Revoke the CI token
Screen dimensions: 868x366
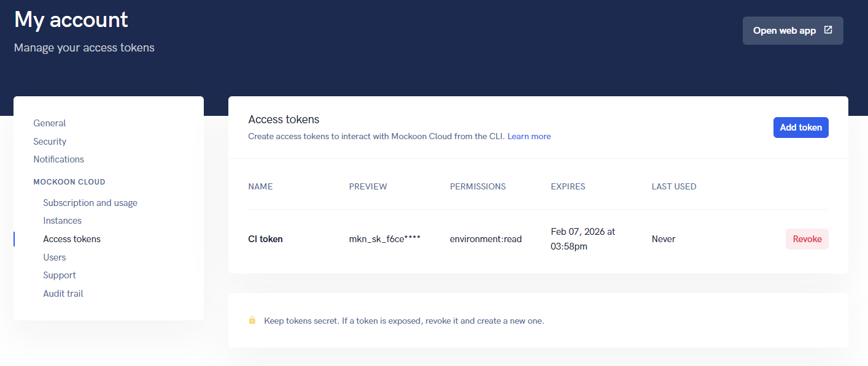click(807, 239)
